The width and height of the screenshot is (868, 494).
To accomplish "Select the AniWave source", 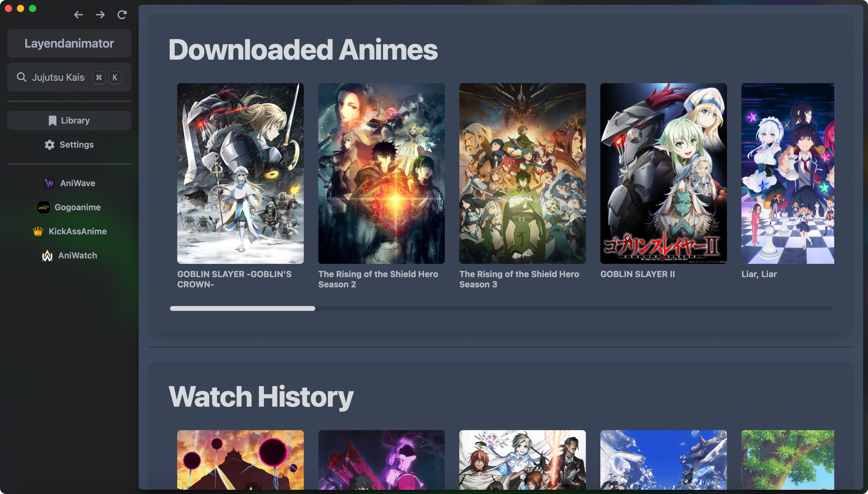I will click(x=69, y=183).
